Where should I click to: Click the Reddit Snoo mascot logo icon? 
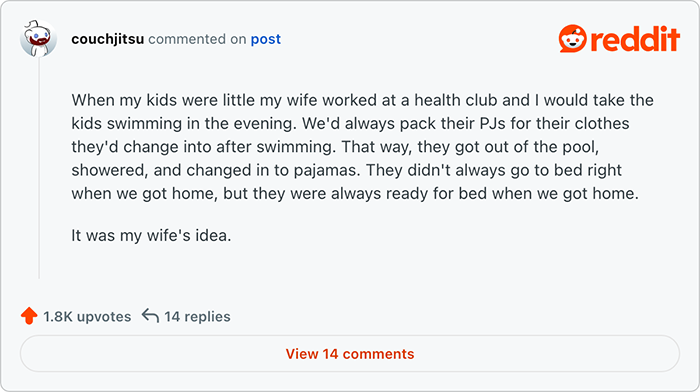[x=572, y=39]
